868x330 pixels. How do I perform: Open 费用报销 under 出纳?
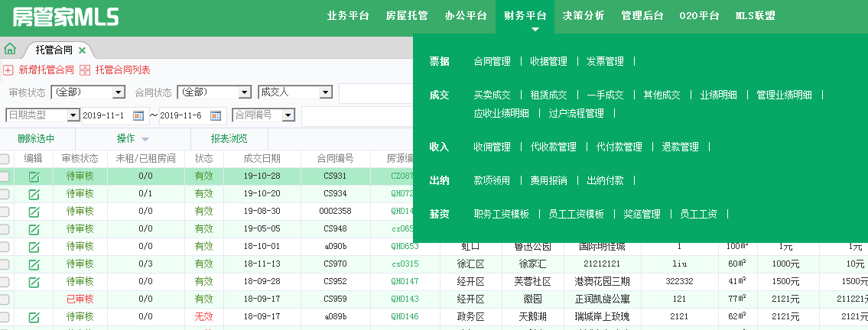click(548, 181)
